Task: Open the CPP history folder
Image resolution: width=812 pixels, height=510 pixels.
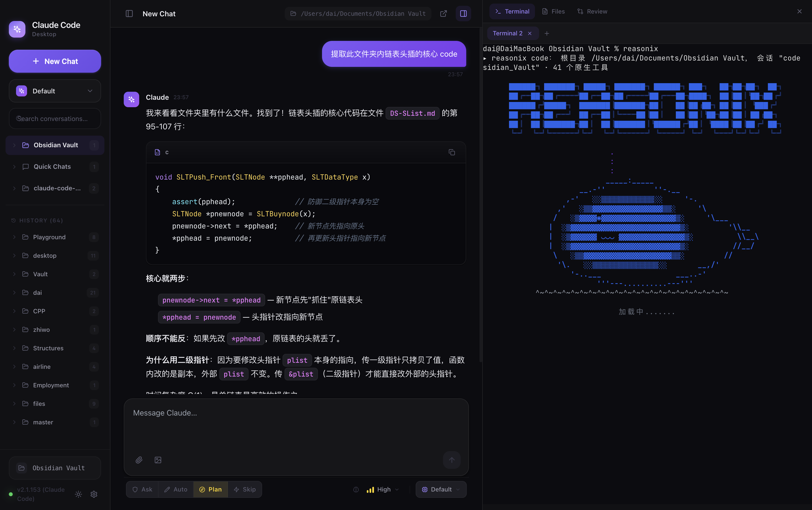Action: click(x=55, y=311)
